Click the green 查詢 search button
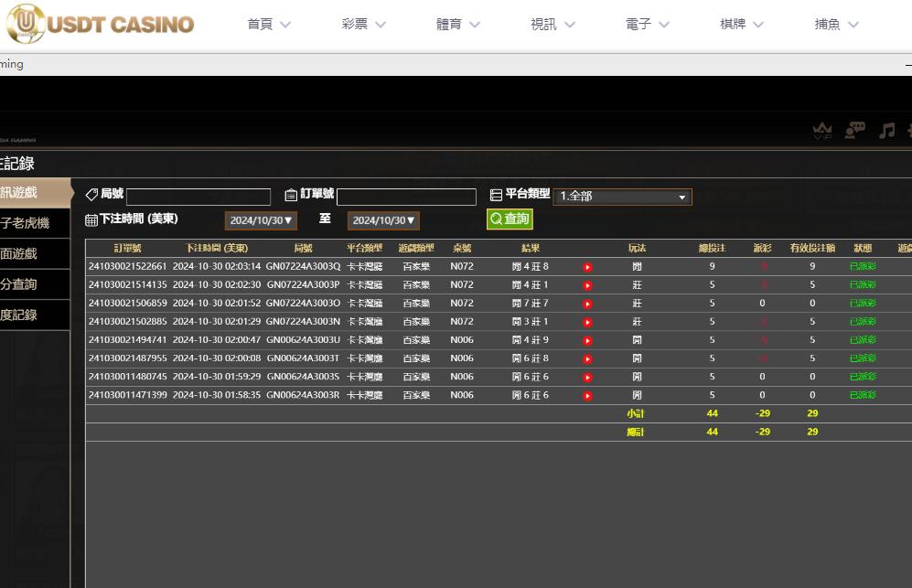The width and height of the screenshot is (912, 588). point(510,219)
